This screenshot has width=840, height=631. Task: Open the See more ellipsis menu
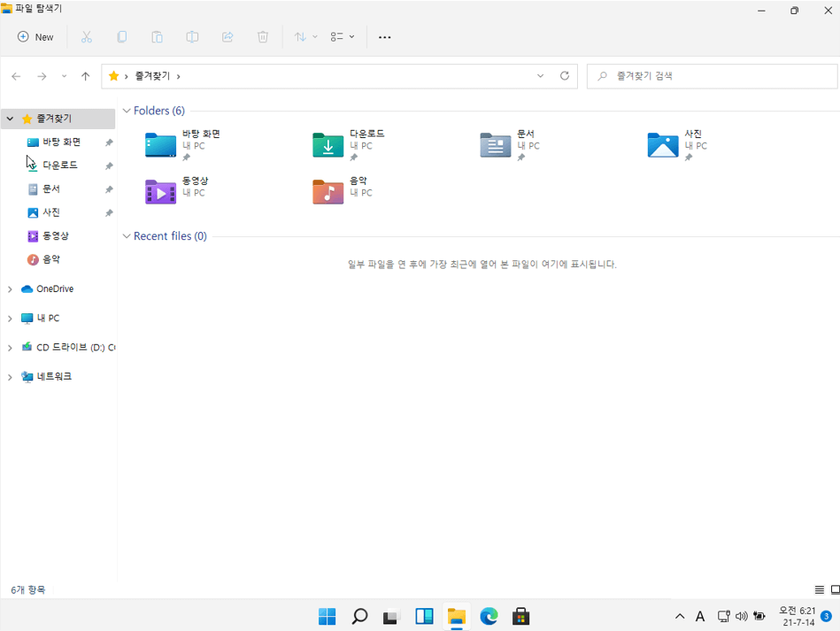point(385,37)
